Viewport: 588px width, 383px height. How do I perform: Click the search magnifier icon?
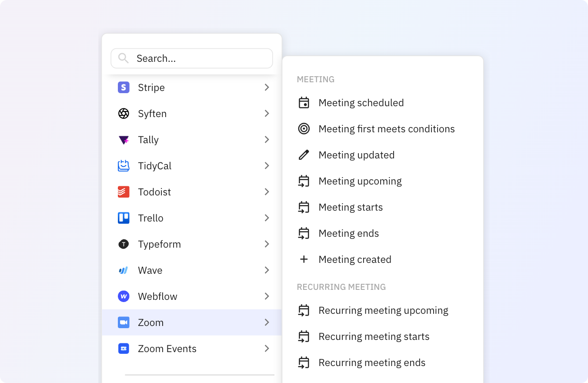tap(123, 58)
